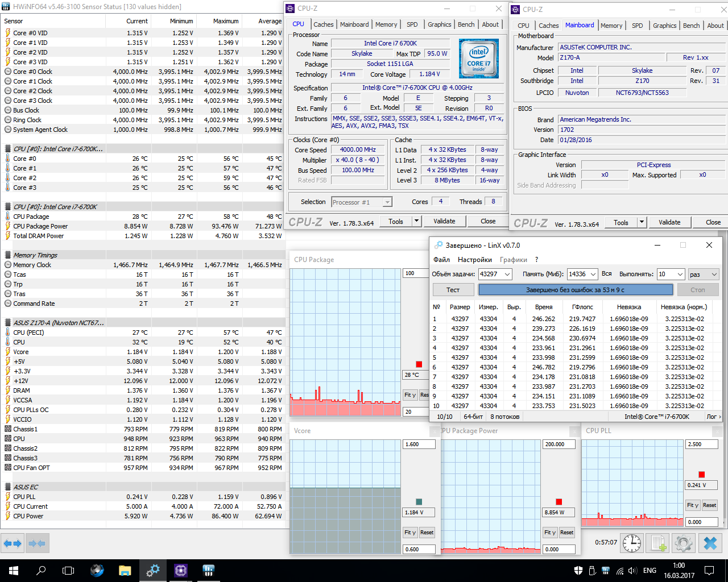Viewport: 728px width, 582px height.
Task: Click the 1.600 maximum field in the Vcore graph
Action: [419, 444]
